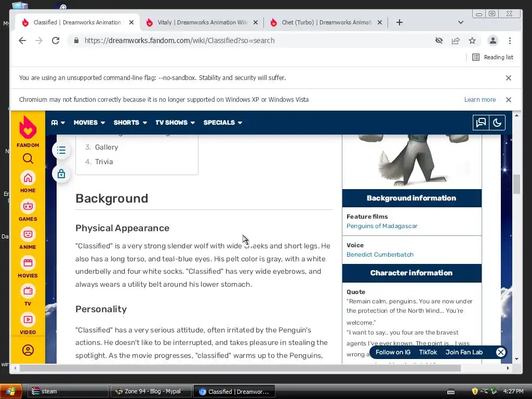Click the scroll down arrow
This screenshot has width=532, height=399.
[516, 359]
